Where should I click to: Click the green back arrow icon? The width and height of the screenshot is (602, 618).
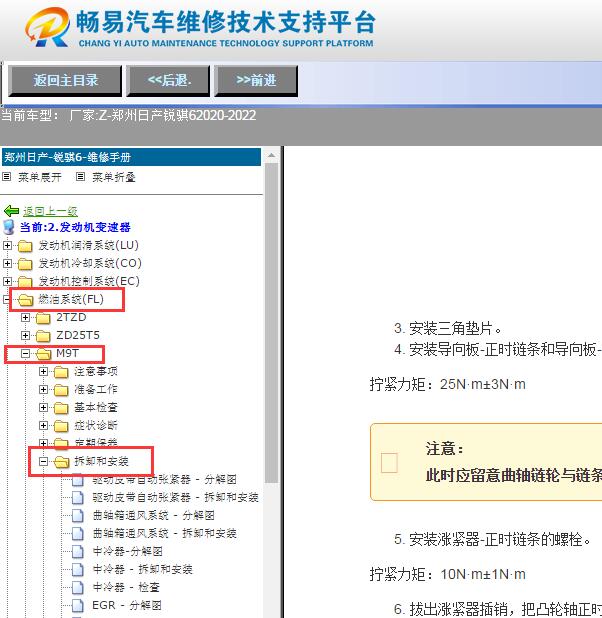coord(11,211)
